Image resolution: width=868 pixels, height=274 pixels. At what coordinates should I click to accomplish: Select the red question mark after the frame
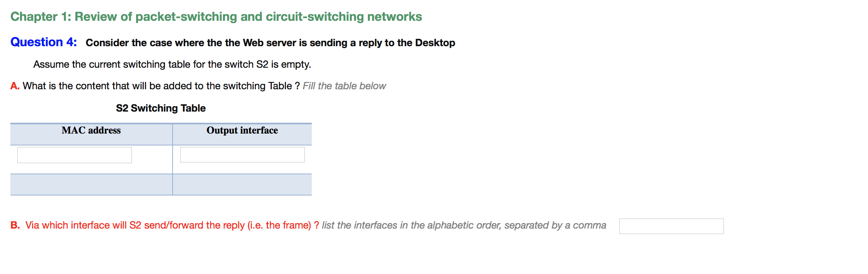tap(316, 225)
